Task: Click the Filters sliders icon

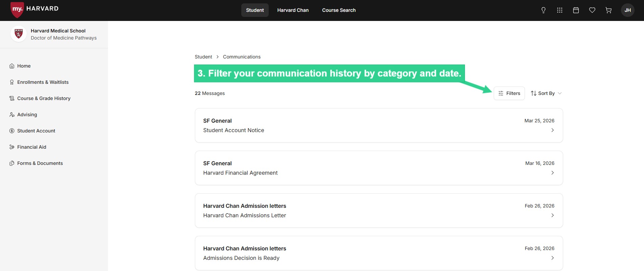Action: pos(501,93)
